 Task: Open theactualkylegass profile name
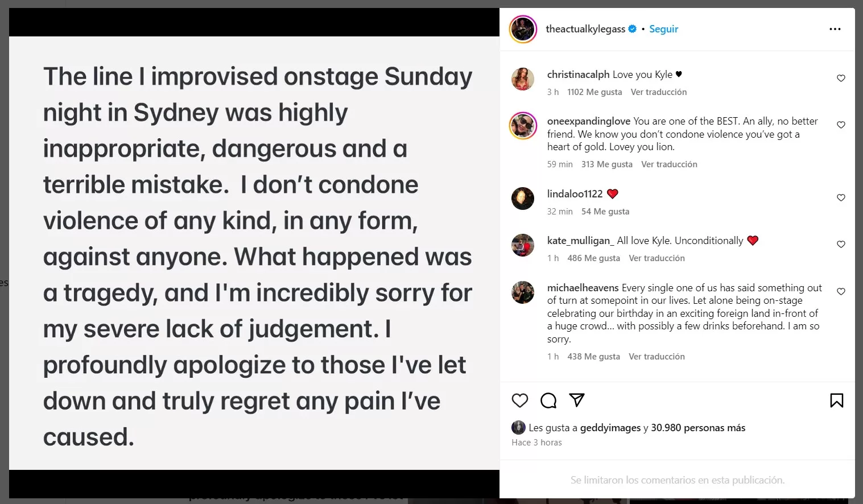click(x=585, y=29)
